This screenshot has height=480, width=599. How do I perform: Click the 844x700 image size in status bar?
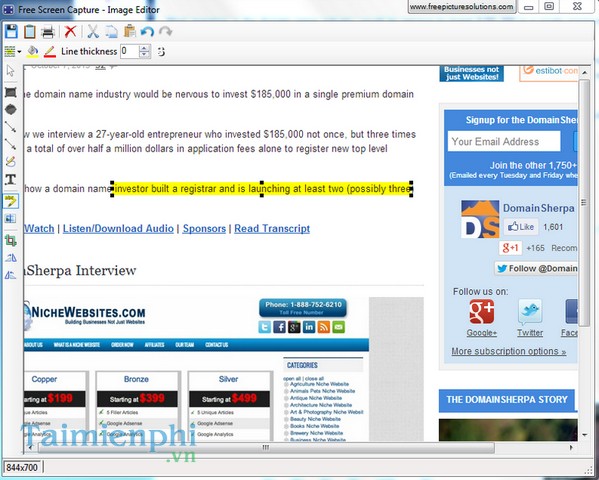pyautogui.click(x=22, y=467)
